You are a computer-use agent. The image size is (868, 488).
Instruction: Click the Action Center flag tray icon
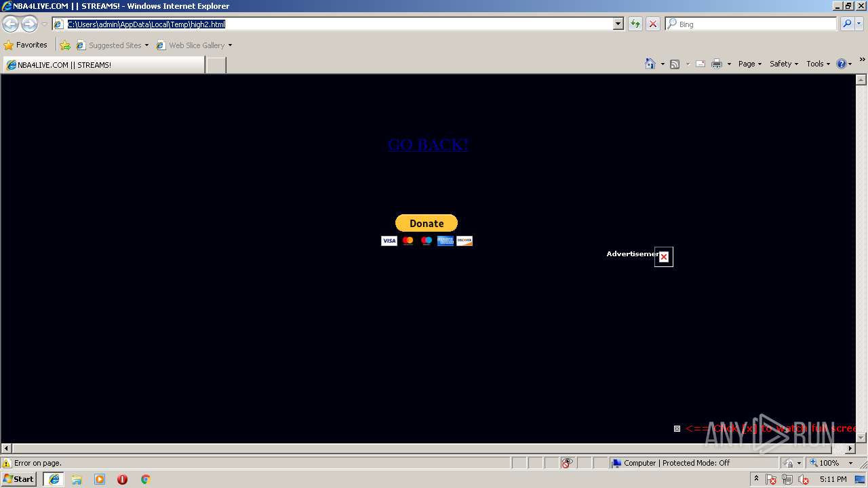tap(771, 479)
